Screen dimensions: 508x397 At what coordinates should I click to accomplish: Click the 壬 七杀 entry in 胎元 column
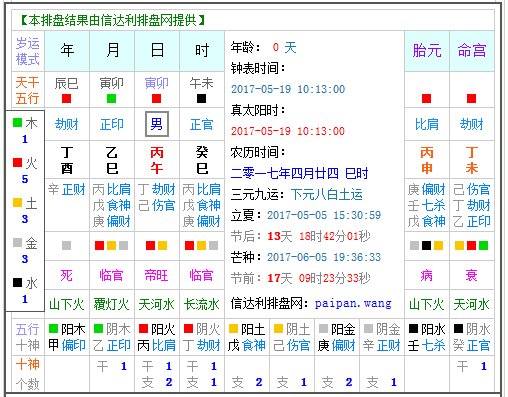click(427, 205)
